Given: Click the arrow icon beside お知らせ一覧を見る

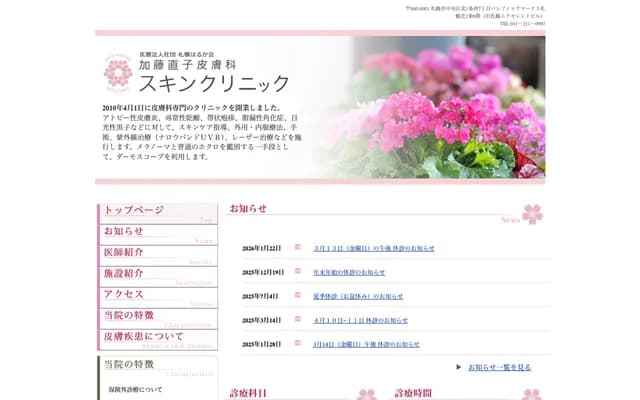Looking at the screenshot, I should click(459, 367).
